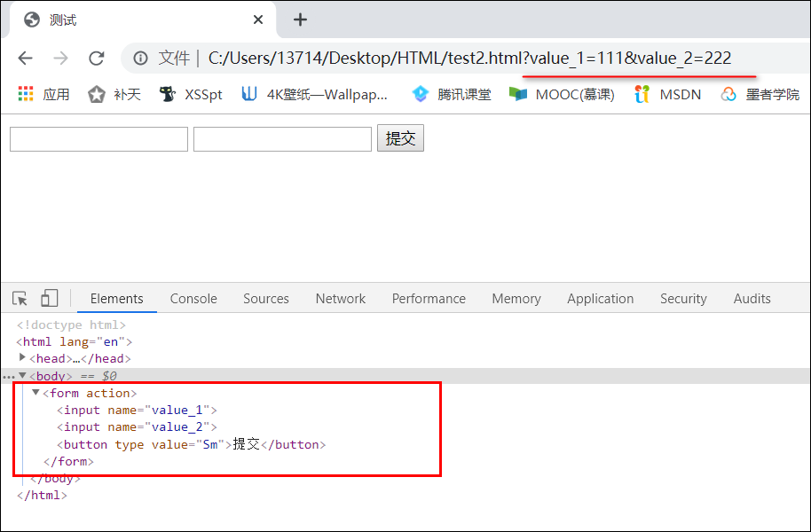Select the closing /form tag line
This screenshot has height=532, width=811.
(69, 462)
